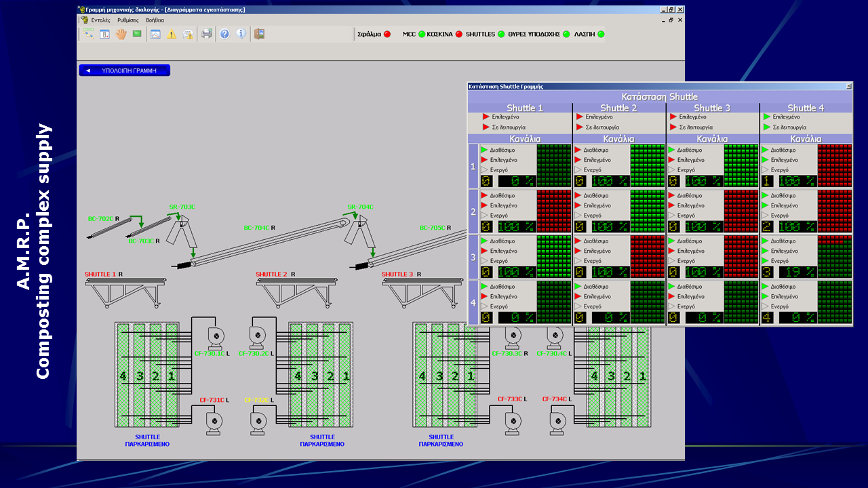Select the CF-731C fan on diagram
This screenshot has width=868, height=488.
tap(214, 420)
